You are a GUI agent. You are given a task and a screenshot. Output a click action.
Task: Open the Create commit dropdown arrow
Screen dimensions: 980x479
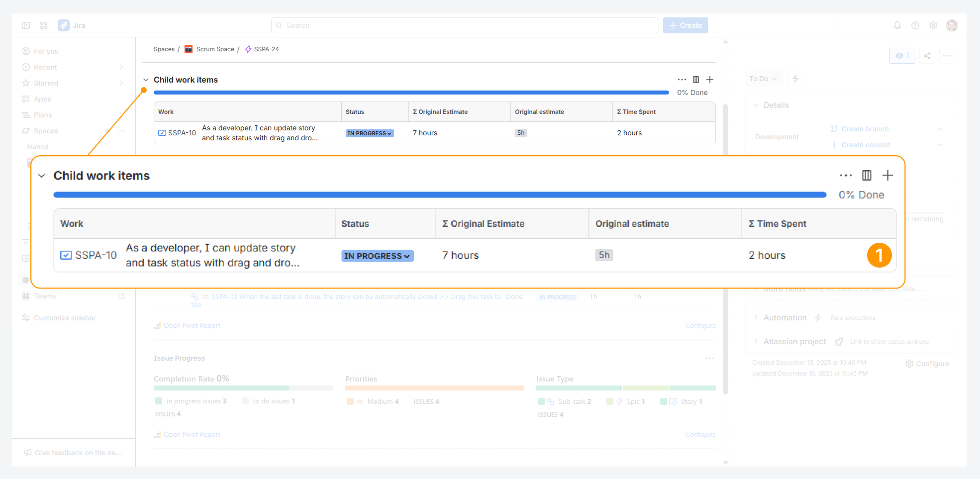point(940,145)
